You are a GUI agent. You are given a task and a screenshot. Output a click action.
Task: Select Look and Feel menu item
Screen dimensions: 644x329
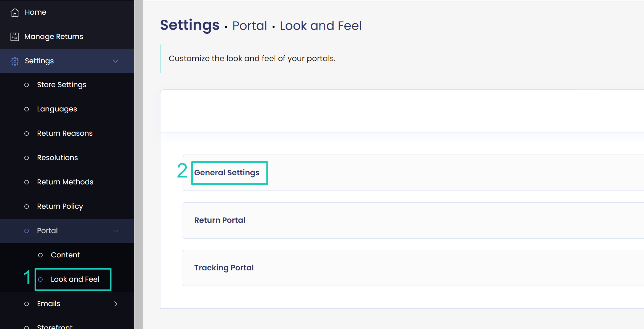click(75, 279)
